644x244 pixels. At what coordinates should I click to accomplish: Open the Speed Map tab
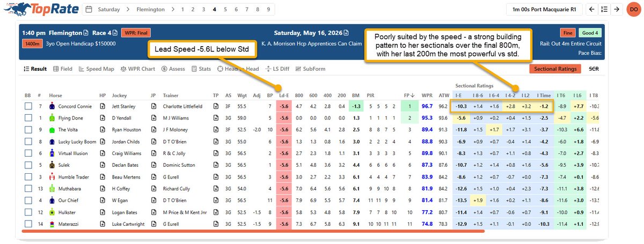tap(97, 69)
